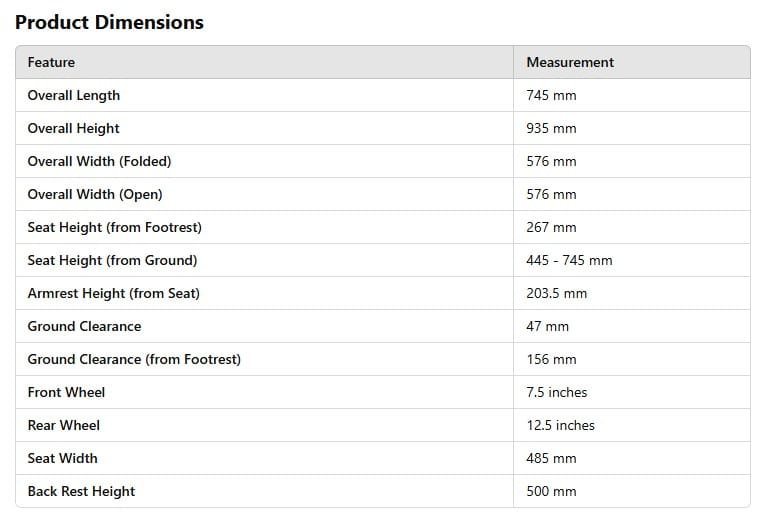Click the 12.5 inches rear wheel value

point(560,425)
